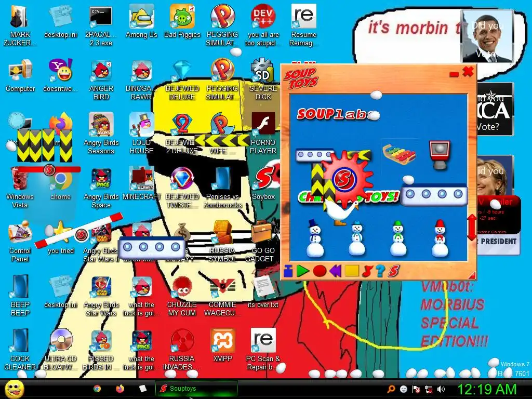532x399 pixels.
Task: Pick the snowman with the red beanie
Action: (x=440, y=238)
